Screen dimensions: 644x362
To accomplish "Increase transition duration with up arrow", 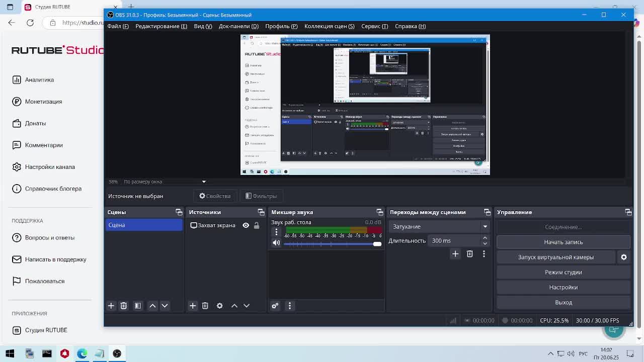I will coord(485,238).
